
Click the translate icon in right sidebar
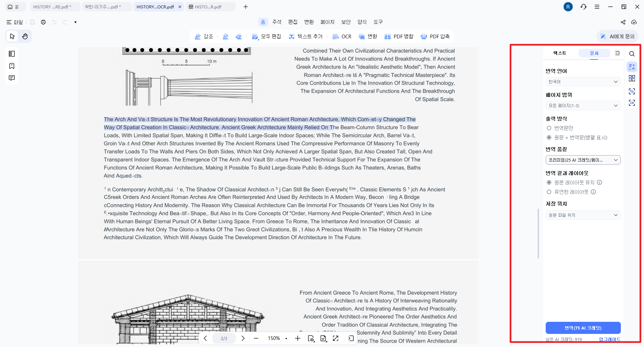(x=632, y=67)
